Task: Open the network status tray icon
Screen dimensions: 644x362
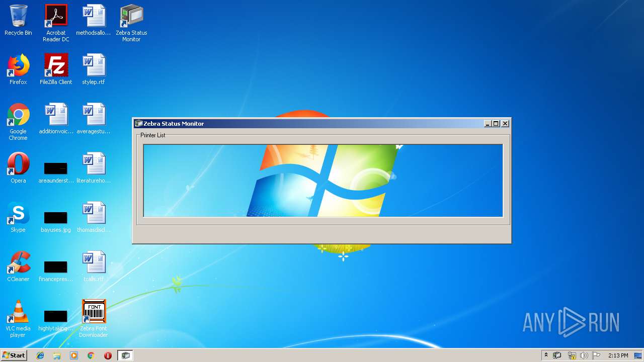Action: click(x=572, y=355)
